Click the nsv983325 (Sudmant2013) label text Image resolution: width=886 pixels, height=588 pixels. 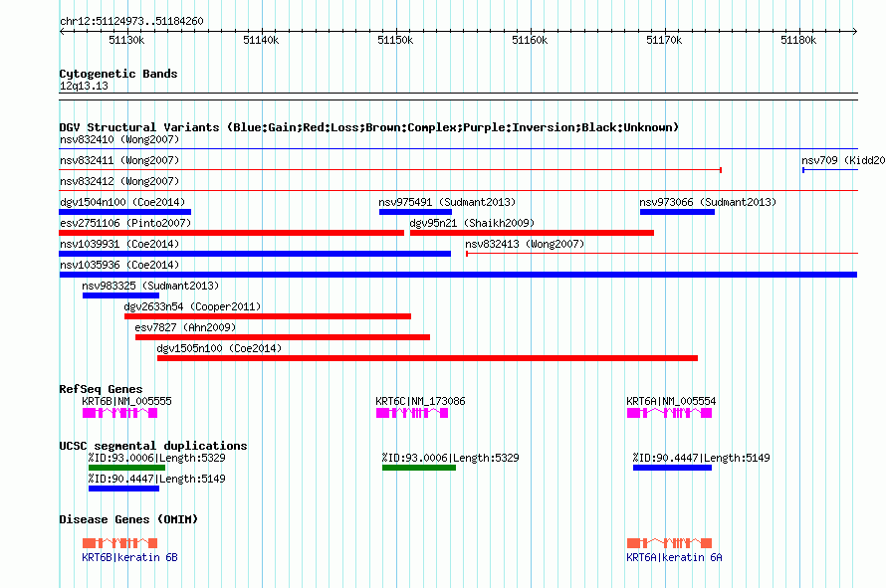(x=150, y=286)
